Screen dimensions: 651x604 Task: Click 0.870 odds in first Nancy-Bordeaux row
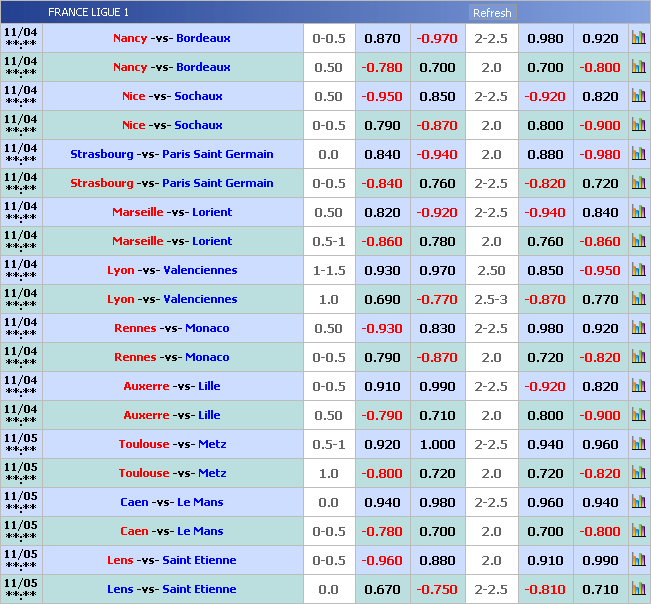click(382, 38)
